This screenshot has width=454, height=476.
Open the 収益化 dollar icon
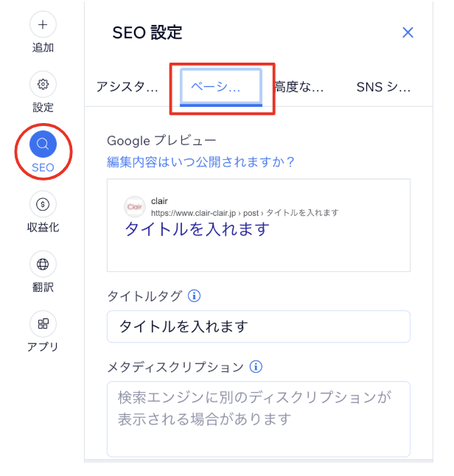[x=43, y=204]
